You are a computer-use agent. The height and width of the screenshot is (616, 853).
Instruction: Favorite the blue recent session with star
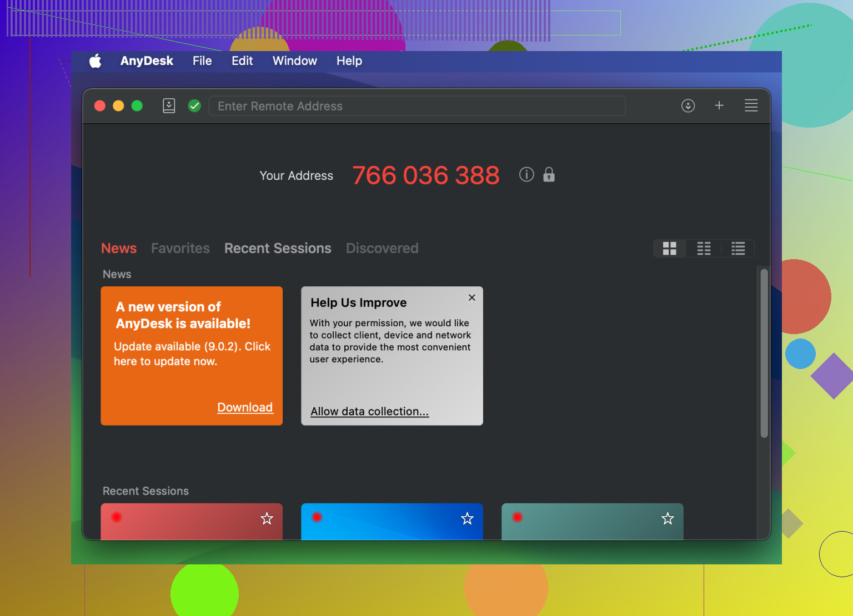pyautogui.click(x=468, y=518)
